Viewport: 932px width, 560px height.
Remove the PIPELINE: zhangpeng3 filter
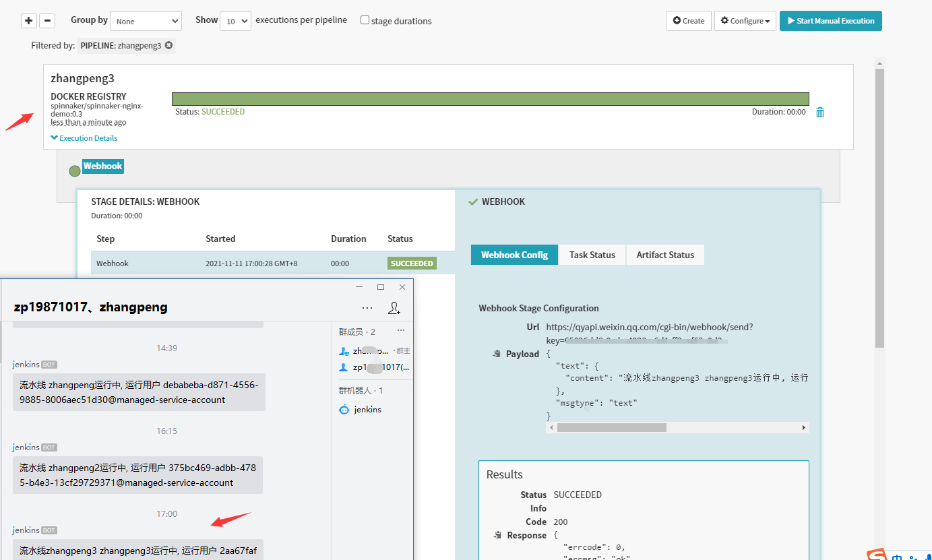(x=169, y=45)
